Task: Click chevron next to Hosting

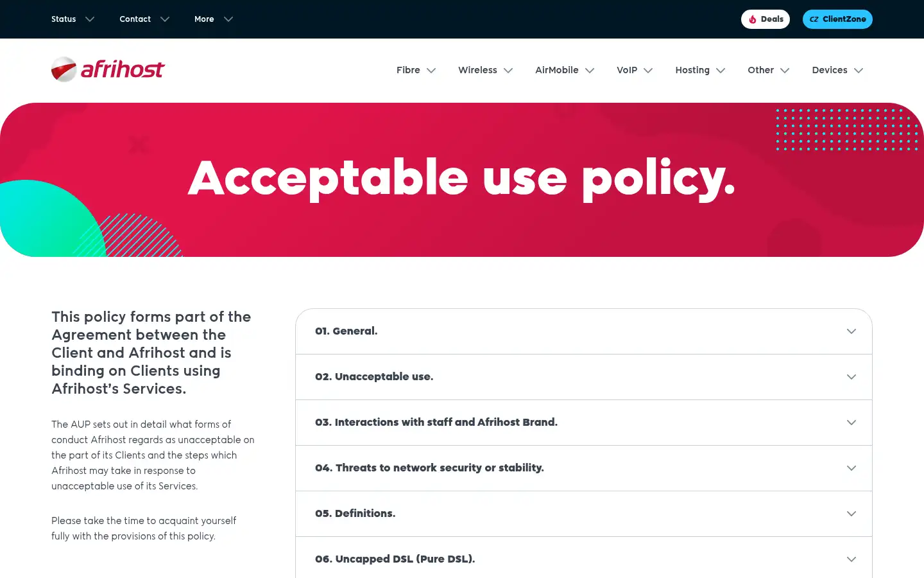Action: click(721, 71)
